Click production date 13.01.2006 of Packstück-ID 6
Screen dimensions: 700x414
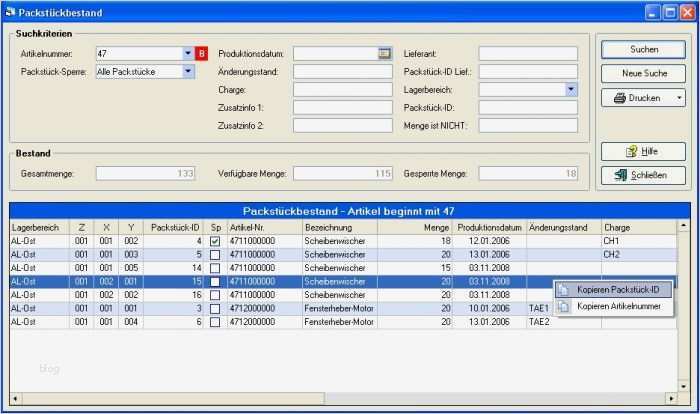tap(489, 322)
